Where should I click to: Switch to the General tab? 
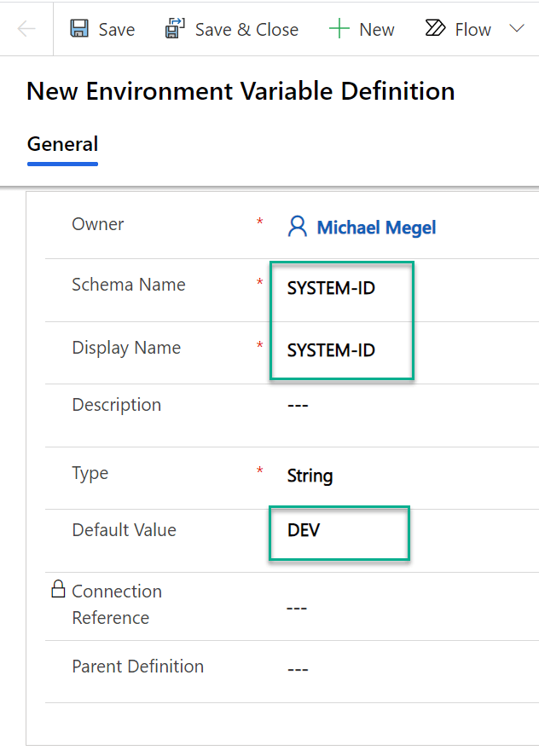(61, 144)
